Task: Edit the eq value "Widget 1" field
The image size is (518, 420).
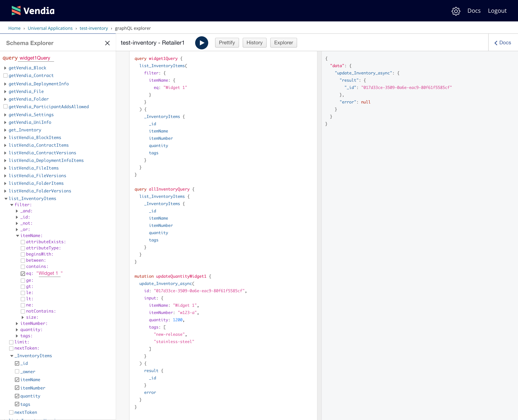Action: pyautogui.click(x=50, y=273)
